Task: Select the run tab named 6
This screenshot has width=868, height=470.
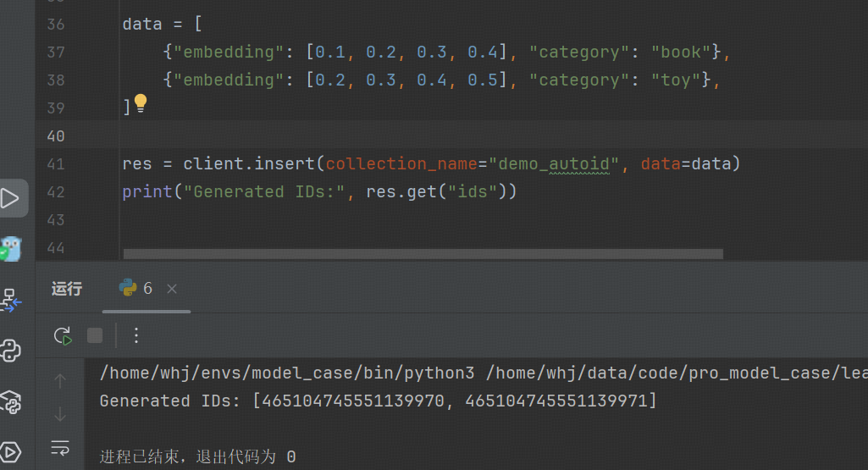Action: tap(137, 289)
